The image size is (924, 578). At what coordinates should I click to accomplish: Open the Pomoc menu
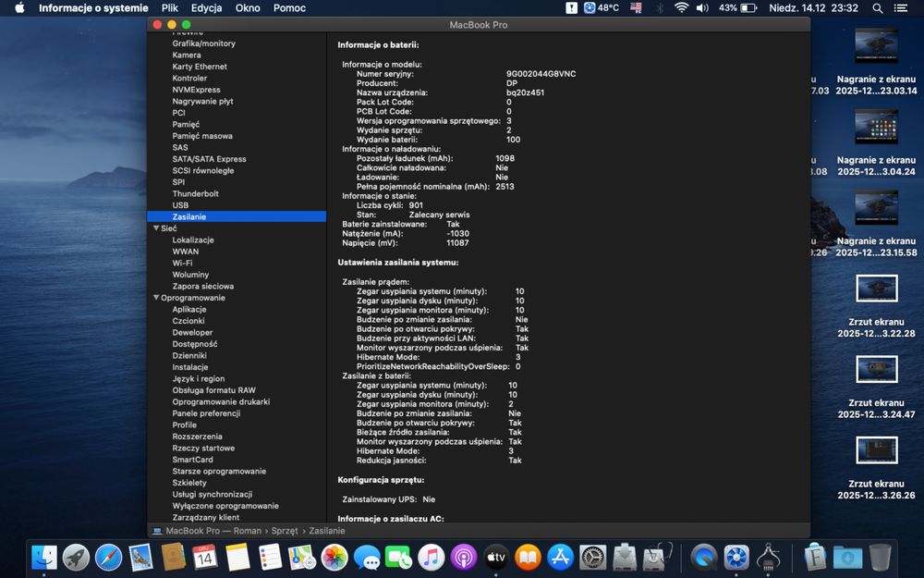coord(289,8)
